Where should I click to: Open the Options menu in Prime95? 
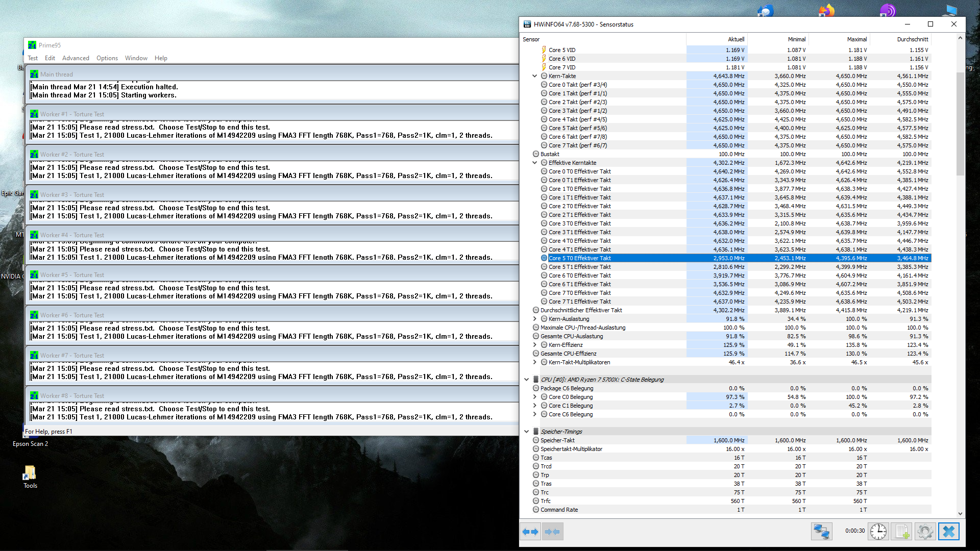(x=107, y=58)
